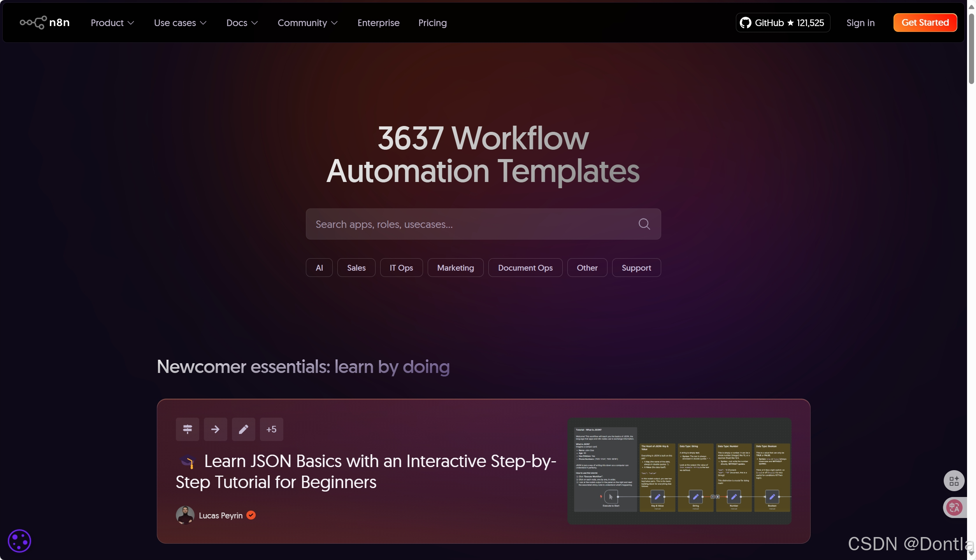Filter templates by Sales category

point(356,268)
